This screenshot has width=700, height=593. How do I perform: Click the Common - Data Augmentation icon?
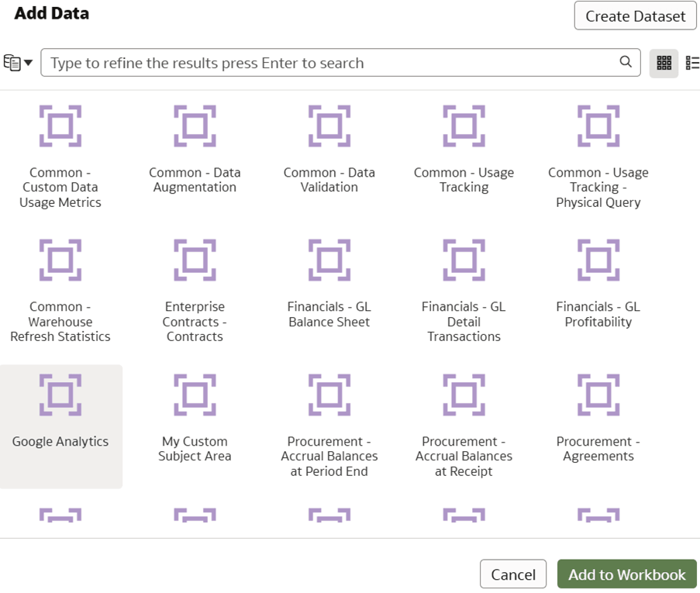195,126
